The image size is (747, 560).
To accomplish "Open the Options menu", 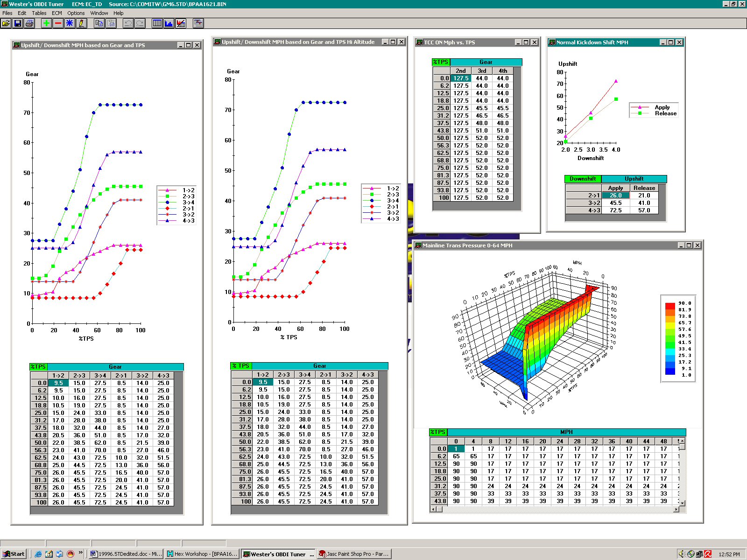I will pyautogui.click(x=76, y=13).
